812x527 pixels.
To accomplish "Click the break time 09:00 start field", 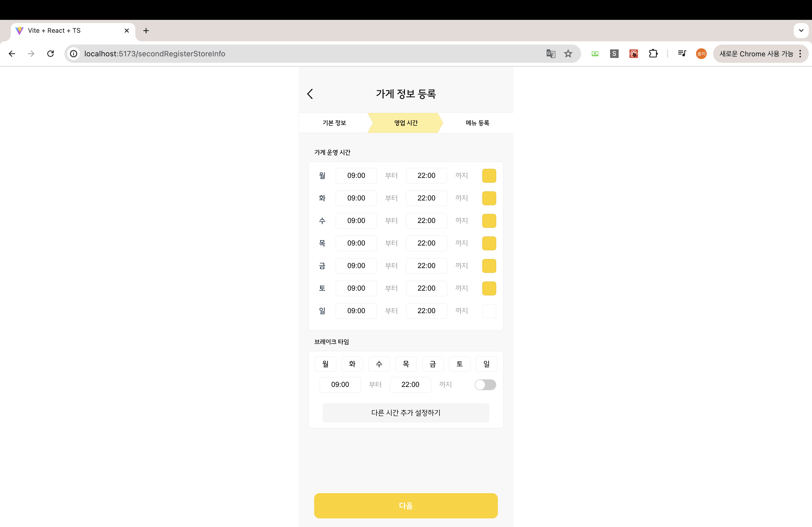I will [340, 385].
